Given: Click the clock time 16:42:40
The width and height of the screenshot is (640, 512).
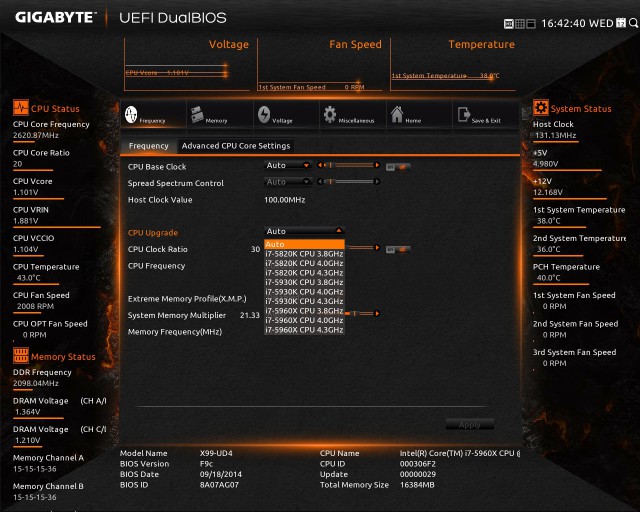Looking at the screenshot, I should pos(563,23).
